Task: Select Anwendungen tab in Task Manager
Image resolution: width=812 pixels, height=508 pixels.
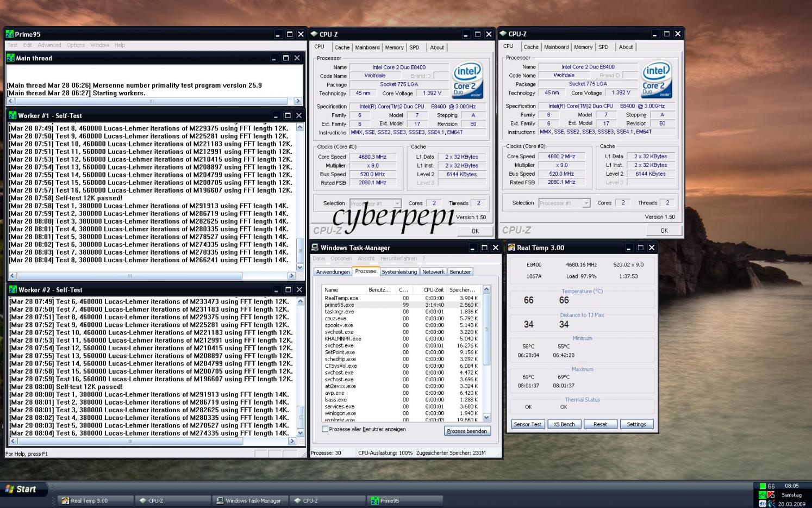Action: pyautogui.click(x=333, y=272)
